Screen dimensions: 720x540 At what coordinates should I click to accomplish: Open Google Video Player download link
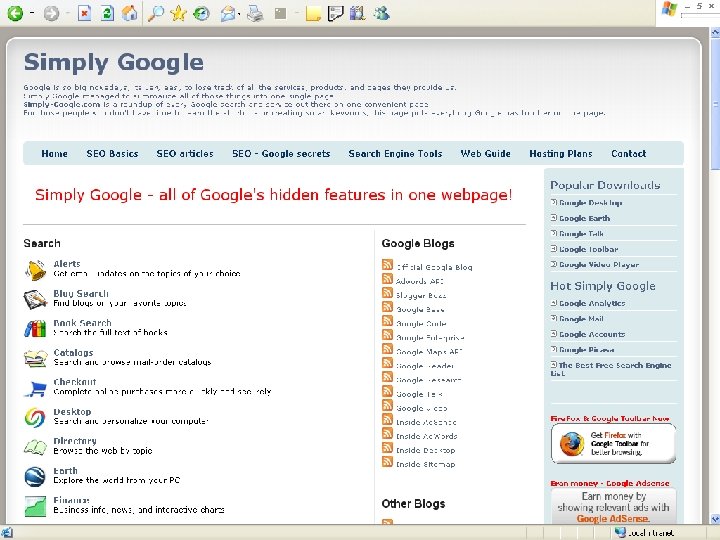(x=599, y=265)
